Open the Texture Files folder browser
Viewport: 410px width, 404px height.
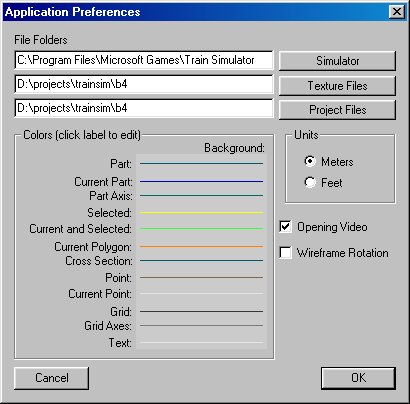(337, 86)
